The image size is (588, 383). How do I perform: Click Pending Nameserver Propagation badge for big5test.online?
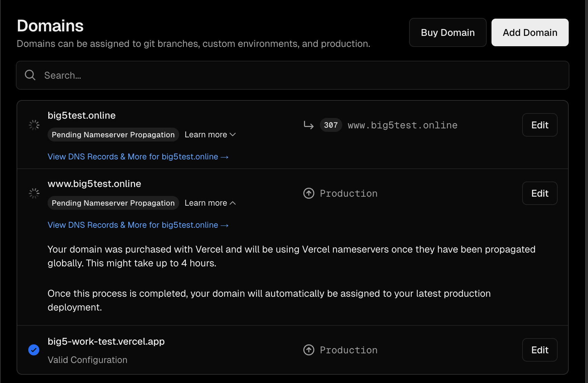(x=113, y=135)
